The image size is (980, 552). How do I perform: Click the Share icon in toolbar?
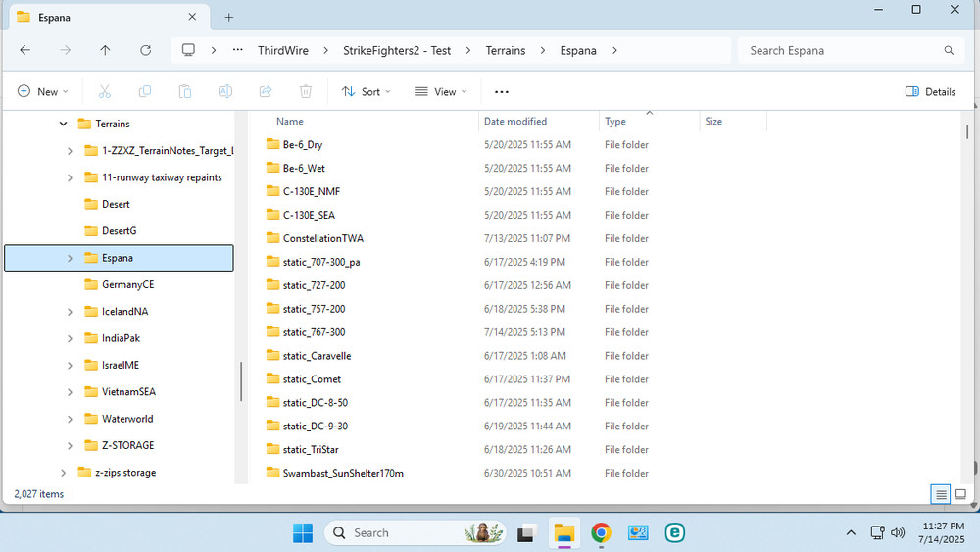point(265,92)
